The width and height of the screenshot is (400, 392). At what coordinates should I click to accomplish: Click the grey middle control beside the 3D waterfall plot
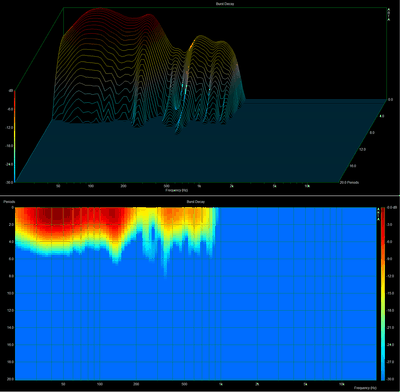coord(389,13)
